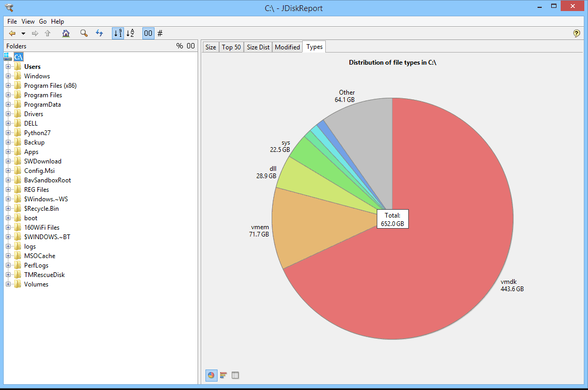Select pie chart view icon
Image resolution: width=588 pixels, height=390 pixels.
[211, 375]
